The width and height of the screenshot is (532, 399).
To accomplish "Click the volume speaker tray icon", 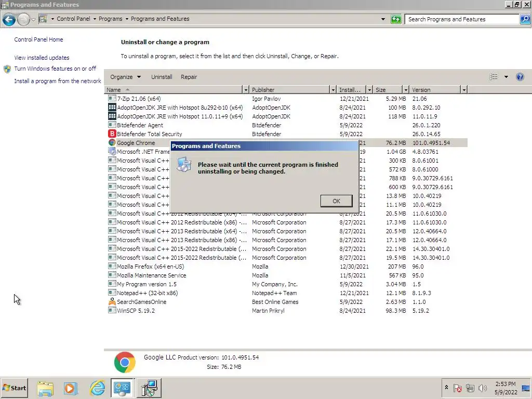I will click(x=482, y=388).
